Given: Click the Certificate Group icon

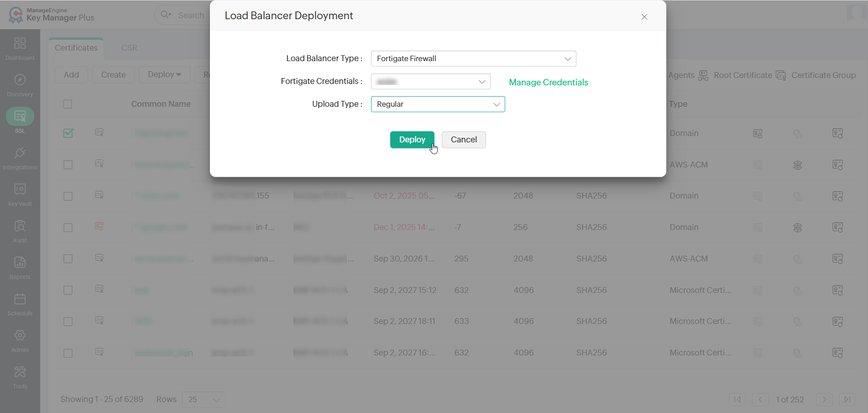Looking at the screenshot, I should pyautogui.click(x=781, y=75).
